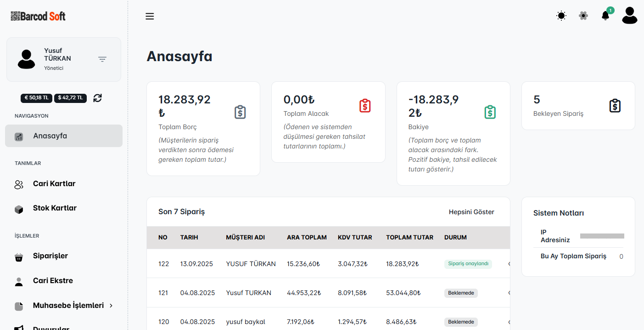644x330 pixels.
Task: Open the Cari Ekstre page
Action: point(53,281)
